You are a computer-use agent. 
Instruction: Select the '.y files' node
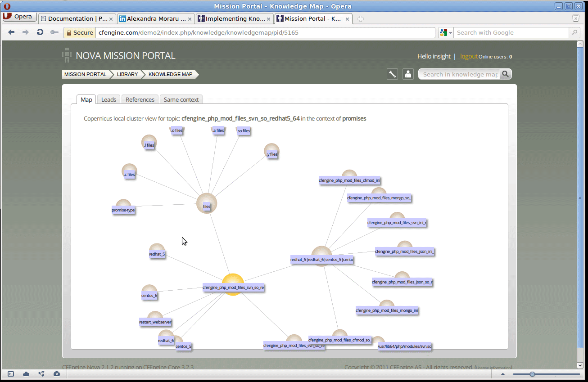pos(271,152)
